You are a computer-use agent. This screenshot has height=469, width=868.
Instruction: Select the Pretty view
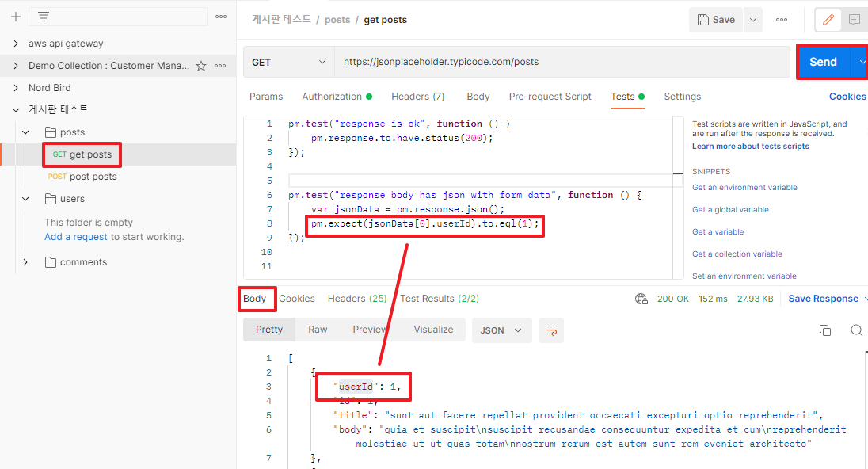269,330
